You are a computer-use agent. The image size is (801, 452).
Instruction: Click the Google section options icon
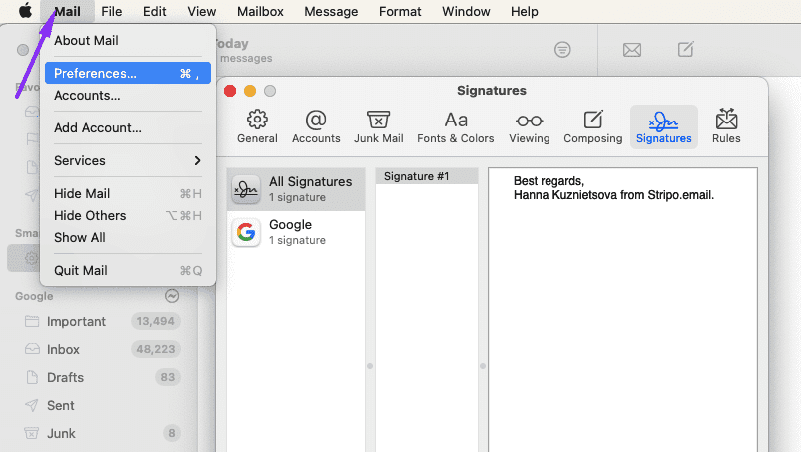point(172,296)
